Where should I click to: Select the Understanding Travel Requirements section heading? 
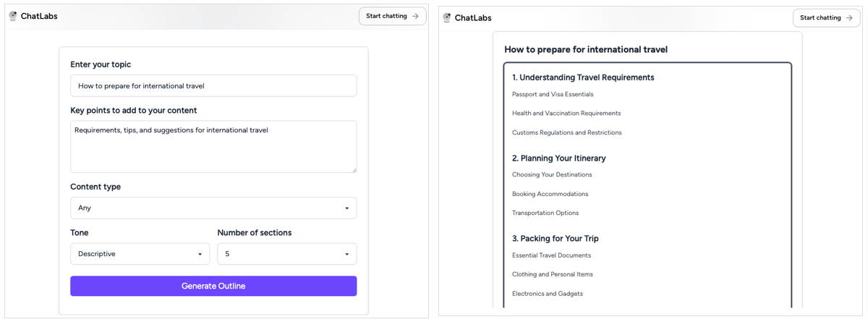coord(583,77)
